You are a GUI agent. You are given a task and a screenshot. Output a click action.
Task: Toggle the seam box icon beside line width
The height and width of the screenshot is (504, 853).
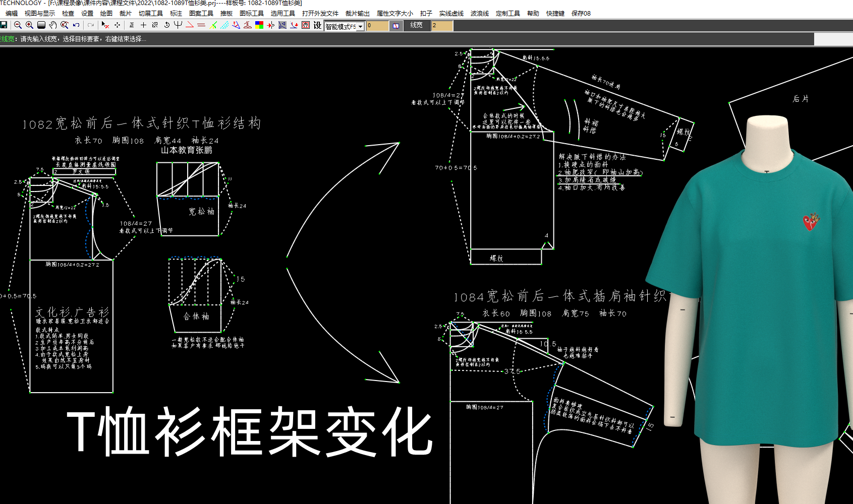point(396,25)
